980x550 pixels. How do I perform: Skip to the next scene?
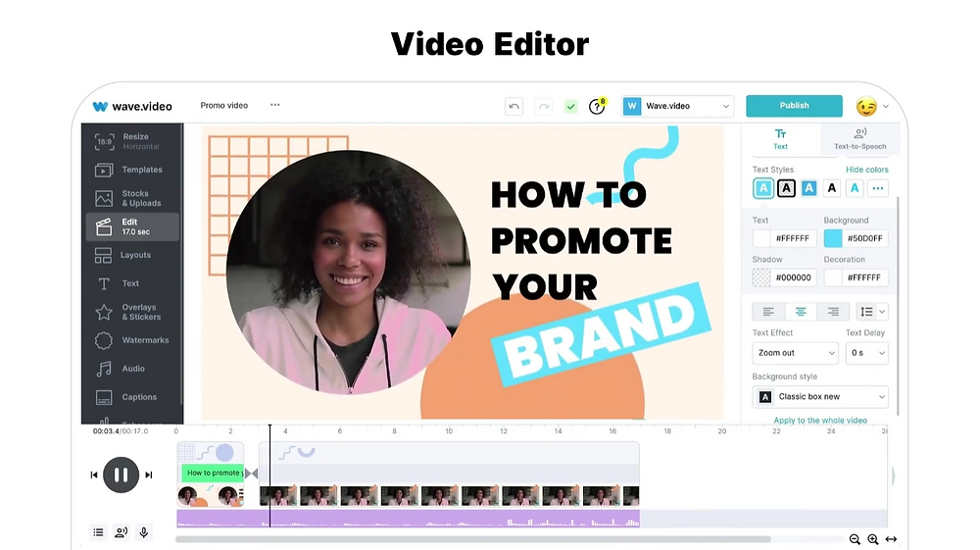(x=149, y=475)
